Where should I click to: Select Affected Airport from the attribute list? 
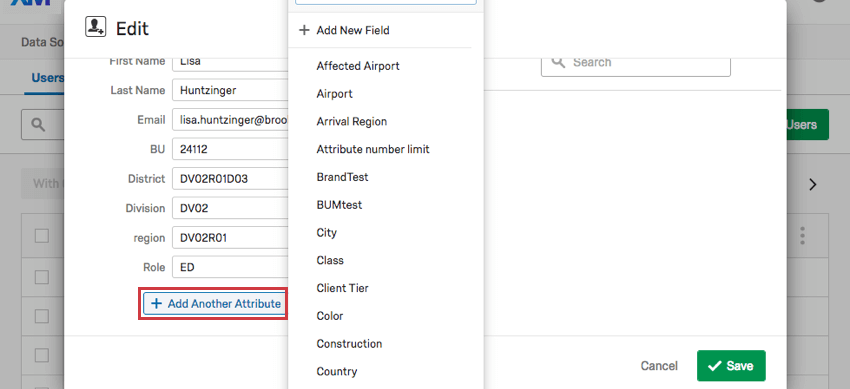[x=358, y=66]
